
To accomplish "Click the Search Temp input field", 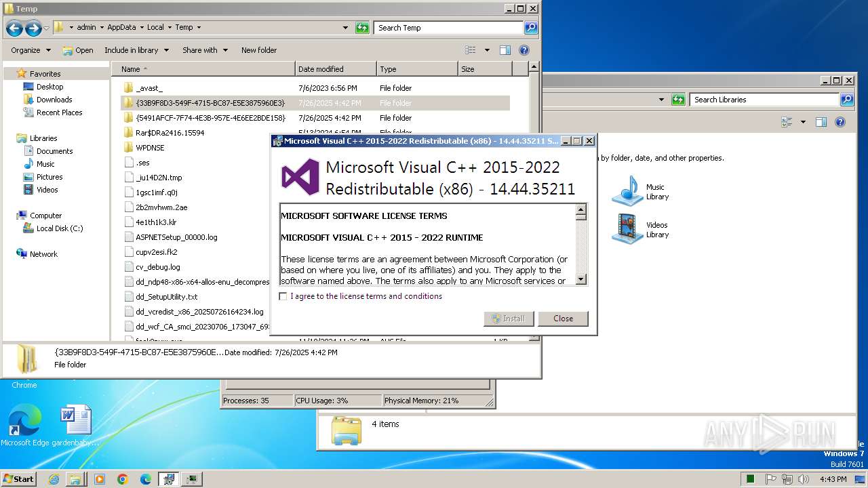I will click(x=448, y=28).
